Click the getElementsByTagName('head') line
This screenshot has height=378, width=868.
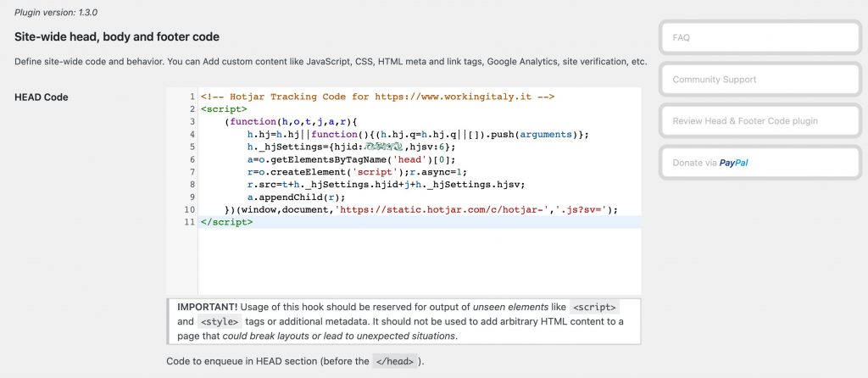[x=352, y=160]
